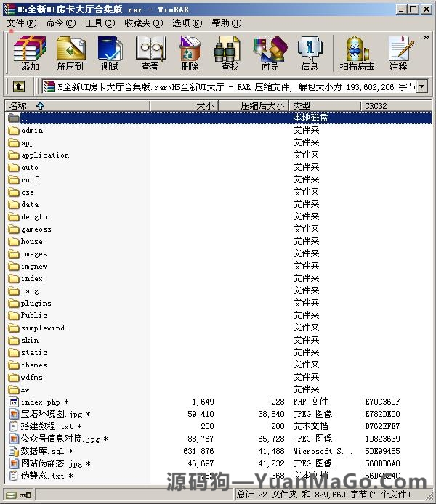
Task: Click the WinRAR title bar app icon
Action: tap(9, 9)
